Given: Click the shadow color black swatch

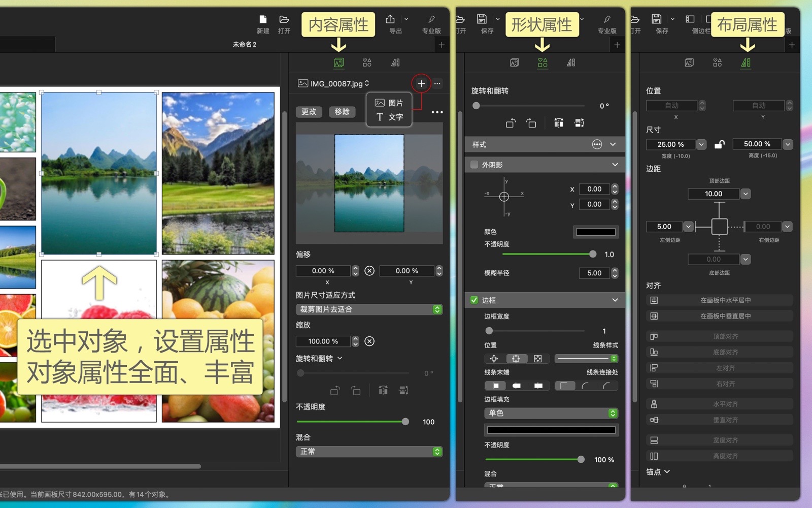Looking at the screenshot, I should (x=595, y=232).
